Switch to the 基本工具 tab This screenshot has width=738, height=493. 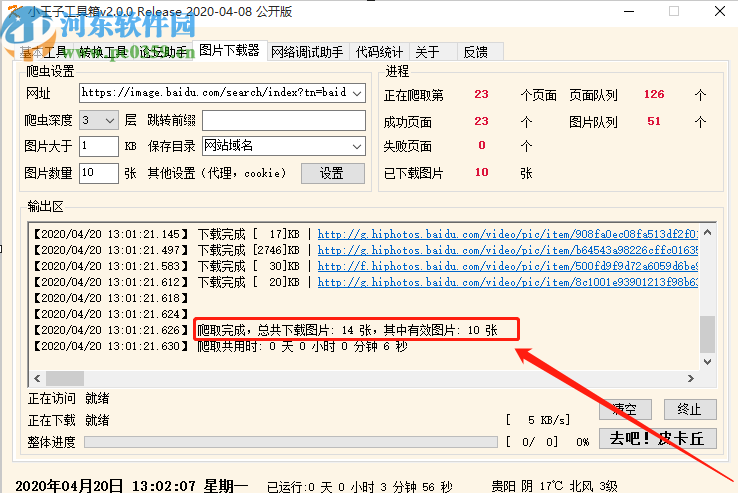click(44, 52)
